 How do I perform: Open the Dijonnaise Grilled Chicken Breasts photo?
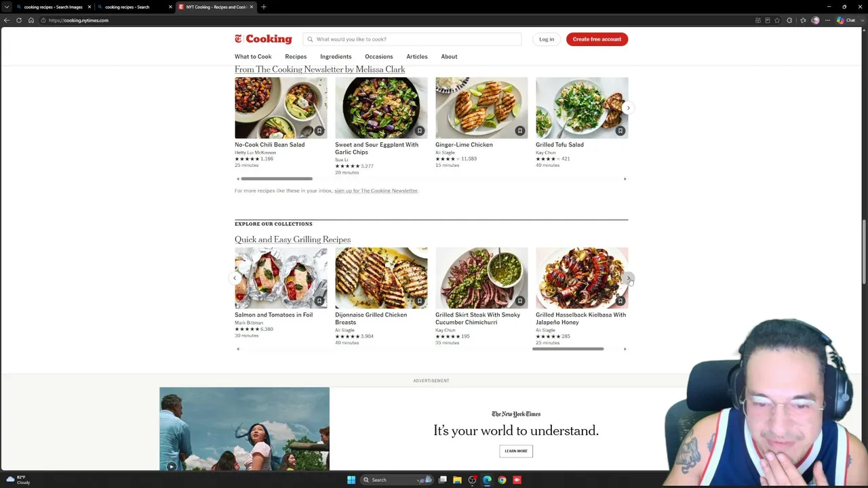click(x=381, y=278)
